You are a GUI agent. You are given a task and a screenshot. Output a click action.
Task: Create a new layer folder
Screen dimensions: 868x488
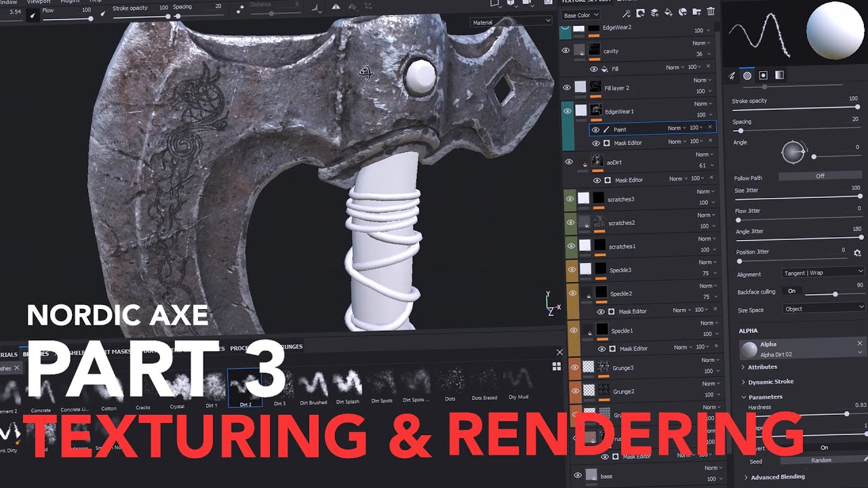(x=696, y=12)
